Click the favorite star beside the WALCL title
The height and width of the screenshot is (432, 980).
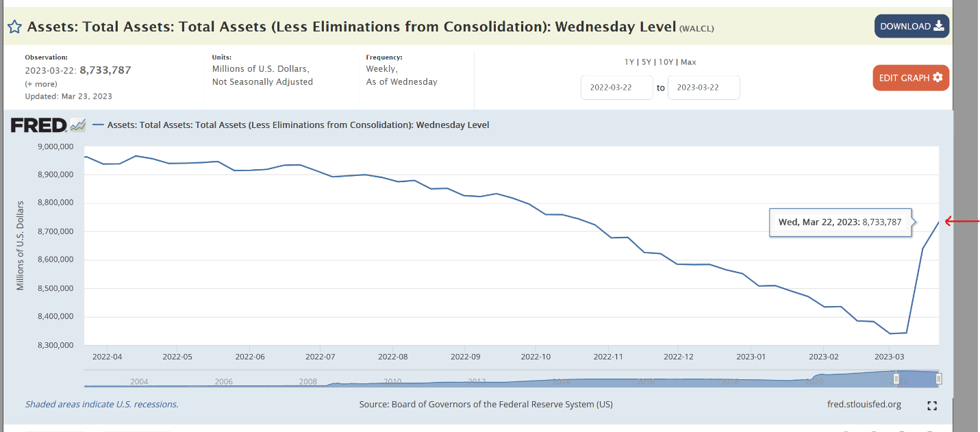14,27
